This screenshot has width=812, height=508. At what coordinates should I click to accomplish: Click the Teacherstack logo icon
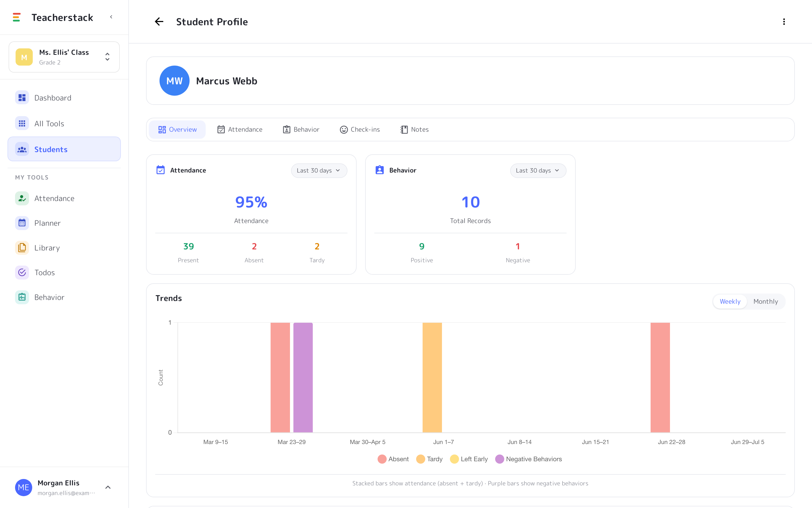(x=16, y=17)
